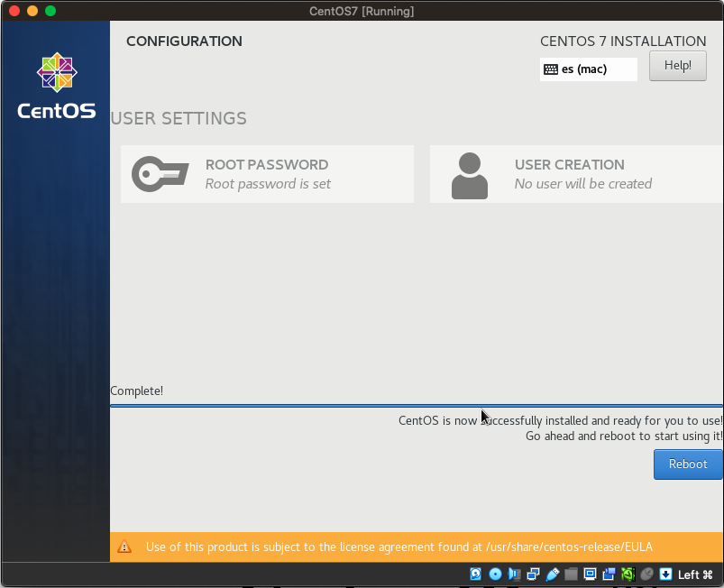Click the key icon for root password
Viewport: 724px width, 588px height.
pos(160,174)
